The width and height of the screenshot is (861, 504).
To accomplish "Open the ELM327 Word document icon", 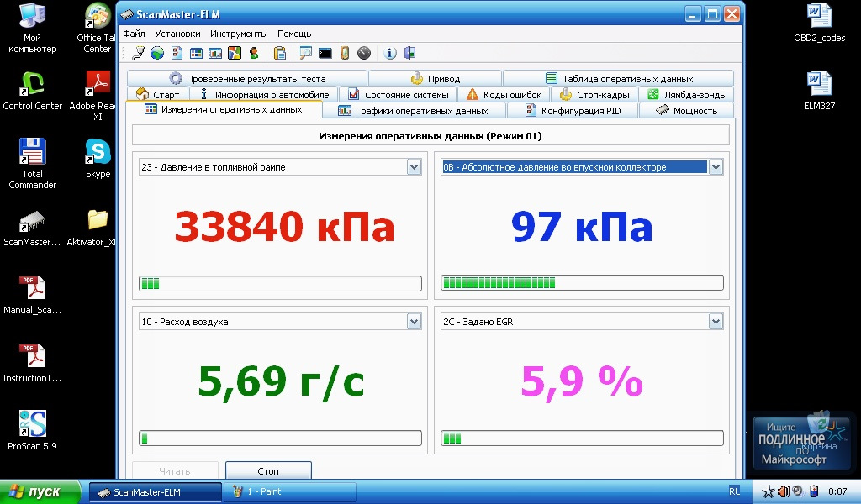I will (819, 91).
